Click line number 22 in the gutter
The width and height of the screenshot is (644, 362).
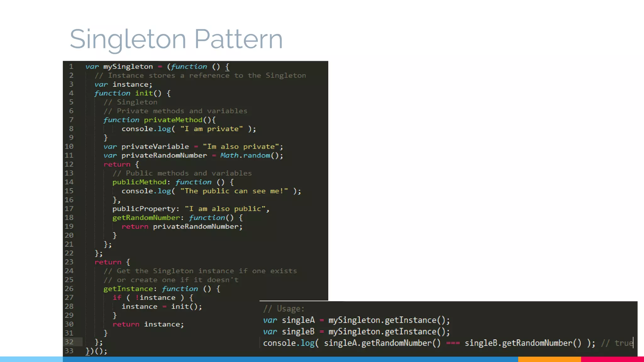pyautogui.click(x=69, y=253)
